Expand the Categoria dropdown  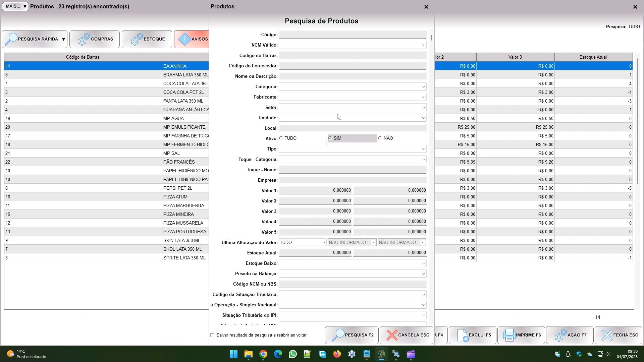point(423,86)
